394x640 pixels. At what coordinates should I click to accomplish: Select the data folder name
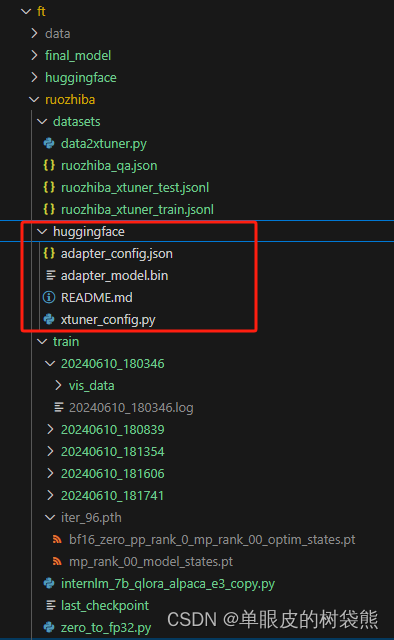tap(58, 33)
